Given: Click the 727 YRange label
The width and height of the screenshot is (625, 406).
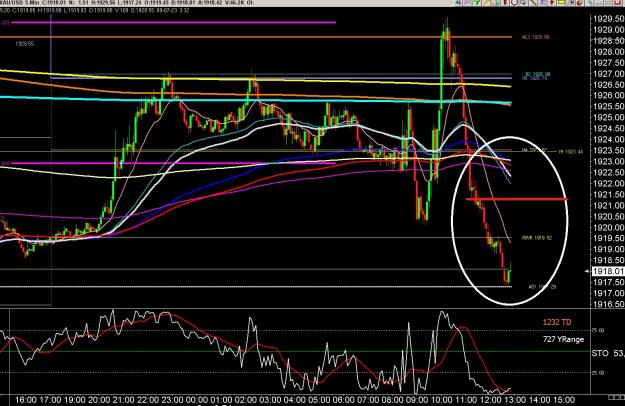Looking at the screenshot, I should pyautogui.click(x=563, y=339).
